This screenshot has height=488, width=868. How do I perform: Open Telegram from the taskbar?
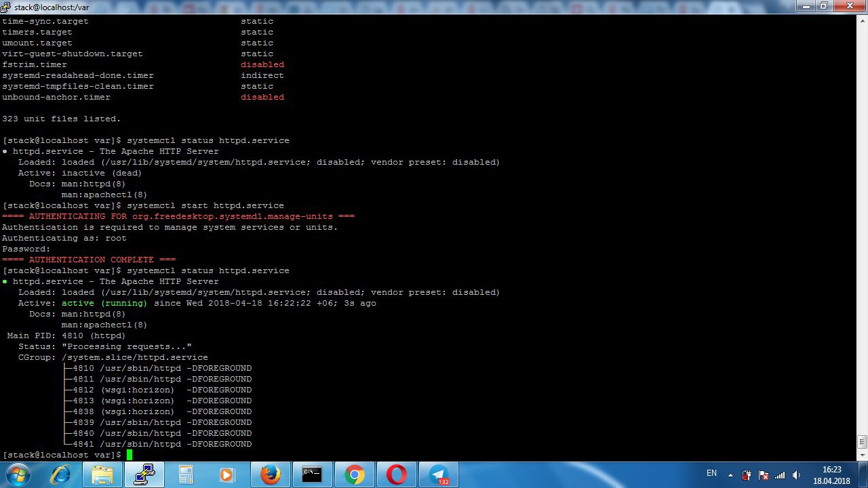pyautogui.click(x=439, y=474)
